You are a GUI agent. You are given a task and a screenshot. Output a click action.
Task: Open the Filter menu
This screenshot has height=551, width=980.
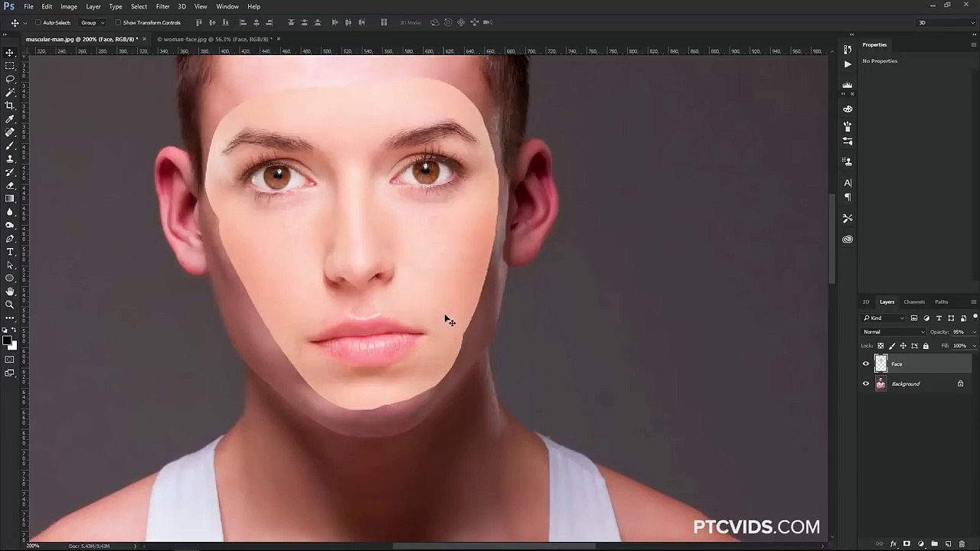tap(162, 6)
